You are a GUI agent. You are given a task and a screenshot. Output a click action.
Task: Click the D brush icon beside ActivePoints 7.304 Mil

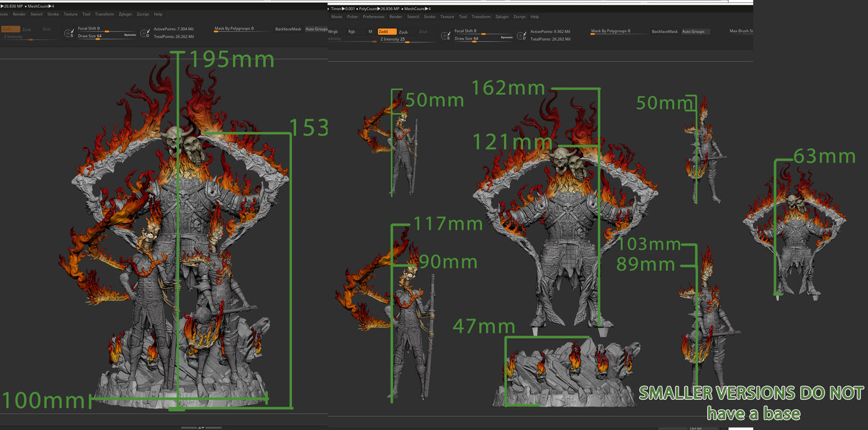pyautogui.click(x=145, y=34)
